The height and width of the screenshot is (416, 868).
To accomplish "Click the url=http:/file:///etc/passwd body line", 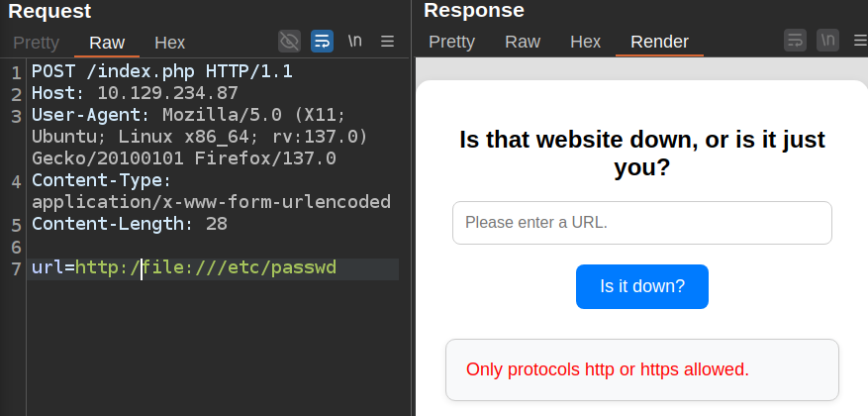I will click(x=184, y=267).
